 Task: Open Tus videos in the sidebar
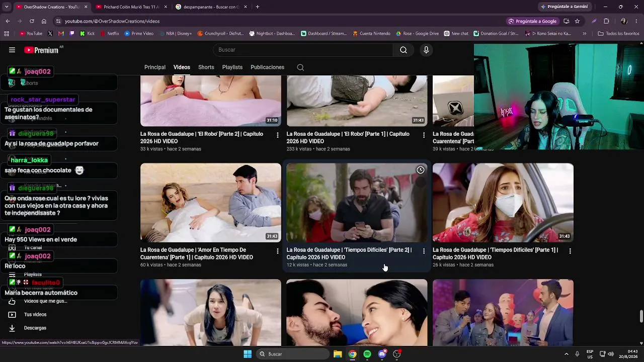(x=35, y=315)
